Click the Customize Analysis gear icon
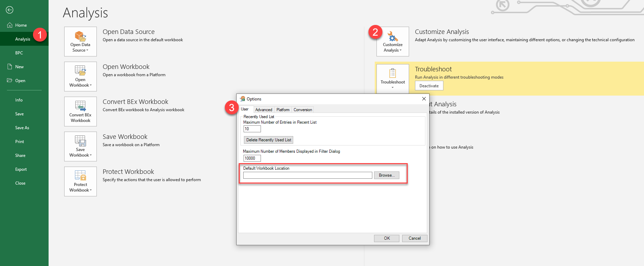Viewport: 644px width, 266px height. (x=393, y=36)
